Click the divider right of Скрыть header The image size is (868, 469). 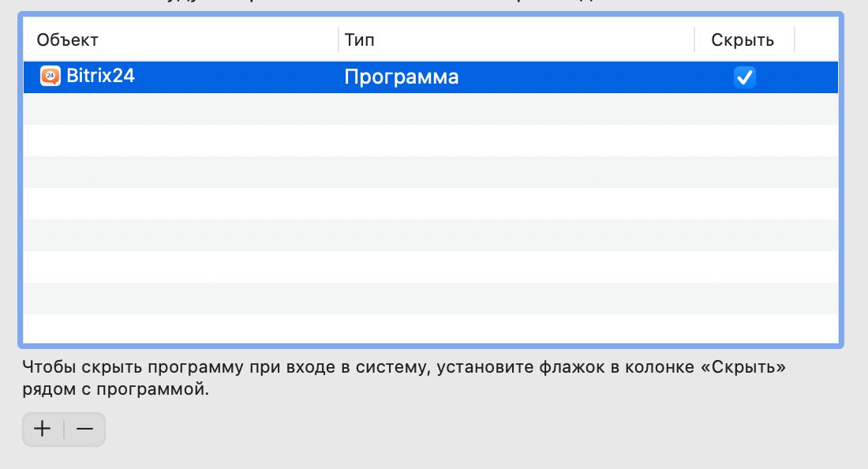795,40
